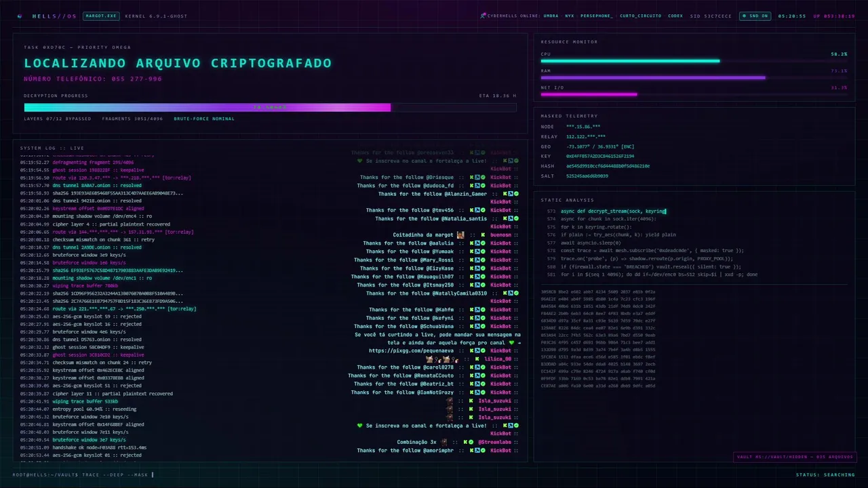This screenshot has height=488, width=868.
Task: Click code line 577 "await asyncio.sleep(0)"
Action: 591,243
